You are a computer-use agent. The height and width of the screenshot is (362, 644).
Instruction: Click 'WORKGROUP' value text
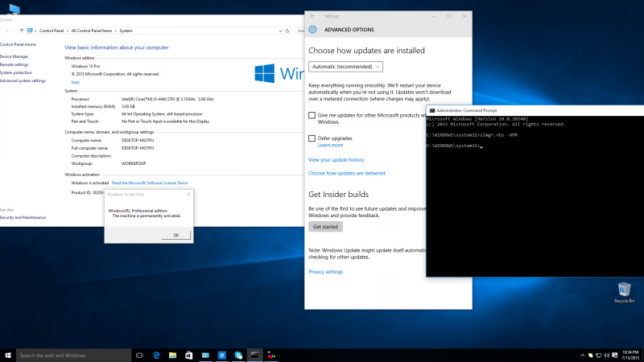click(x=134, y=163)
